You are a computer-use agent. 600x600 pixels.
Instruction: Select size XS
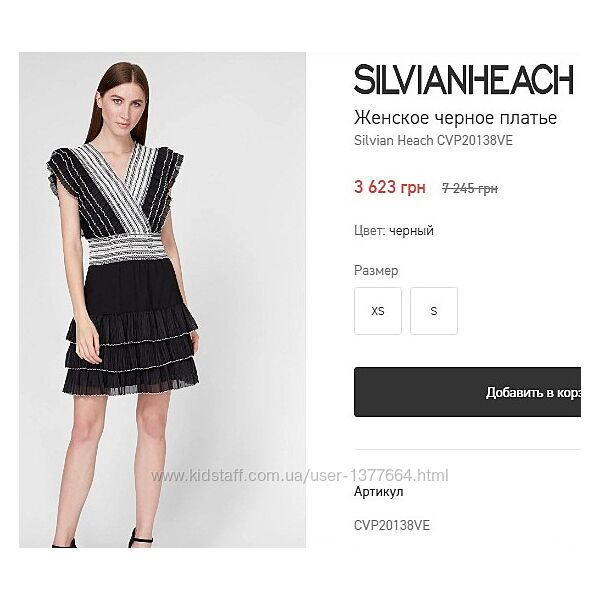pyautogui.click(x=378, y=311)
